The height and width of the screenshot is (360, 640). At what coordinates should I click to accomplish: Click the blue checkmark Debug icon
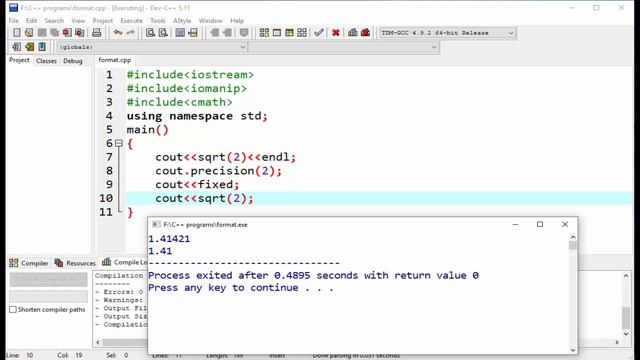tap(319, 33)
